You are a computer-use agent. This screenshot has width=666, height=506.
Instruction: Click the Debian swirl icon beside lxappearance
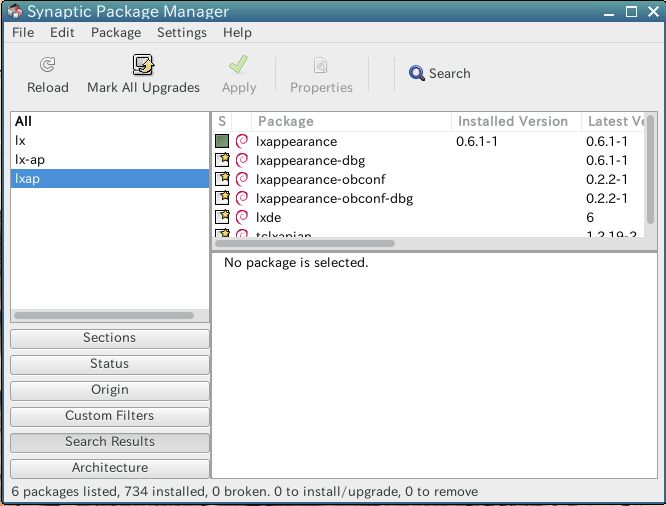pyautogui.click(x=242, y=141)
